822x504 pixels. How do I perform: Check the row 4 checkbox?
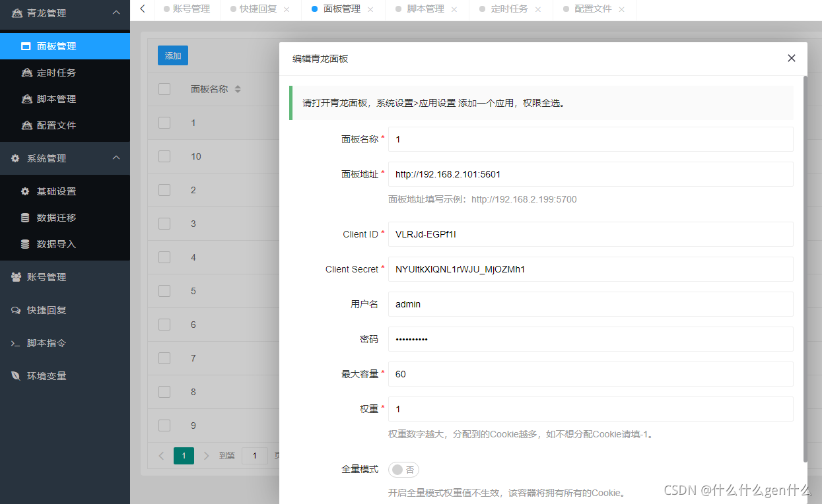[164, 257]
